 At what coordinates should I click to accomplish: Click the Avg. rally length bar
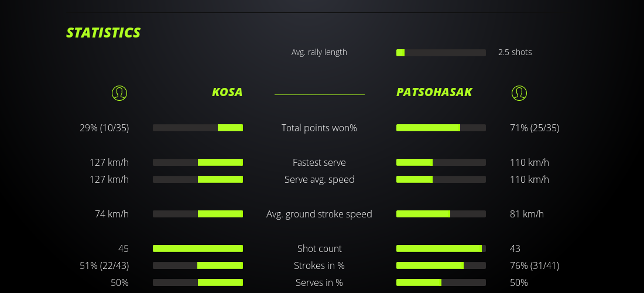pos(441,53)
